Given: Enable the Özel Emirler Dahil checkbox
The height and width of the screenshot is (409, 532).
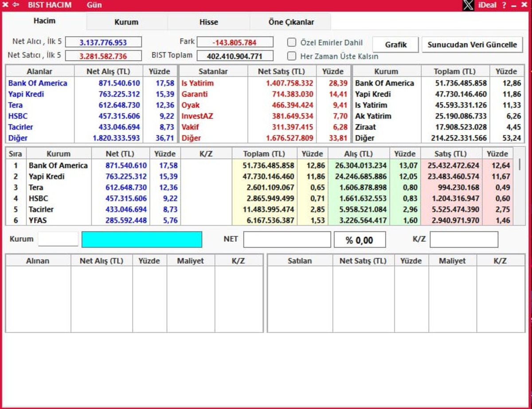Looking at the screenshot, I should [x=292, y=43].
